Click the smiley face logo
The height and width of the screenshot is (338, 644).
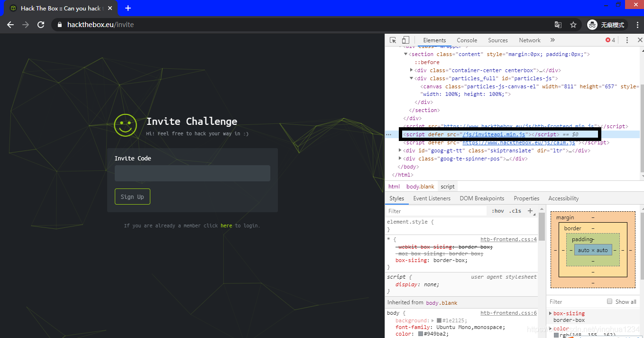click(x=126, y=125)
